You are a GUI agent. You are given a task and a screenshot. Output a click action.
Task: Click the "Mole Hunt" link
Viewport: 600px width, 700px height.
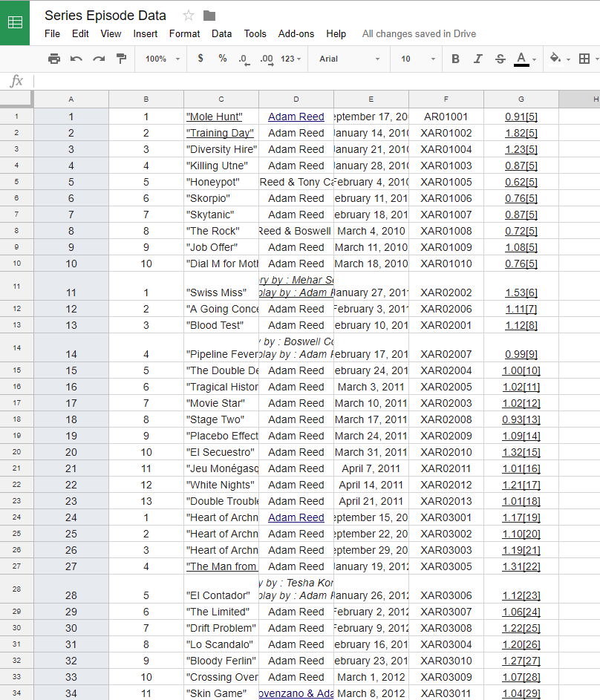(215, 117)
